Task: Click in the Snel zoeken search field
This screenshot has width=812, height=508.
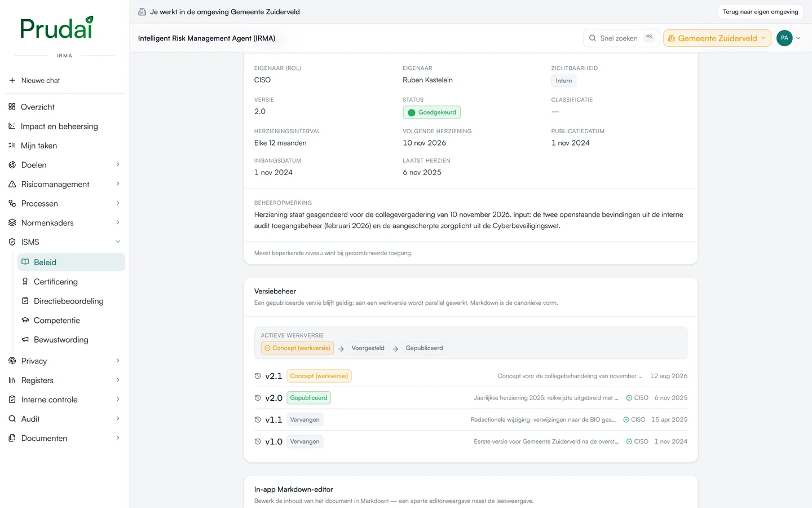Action: coord(621,38)
